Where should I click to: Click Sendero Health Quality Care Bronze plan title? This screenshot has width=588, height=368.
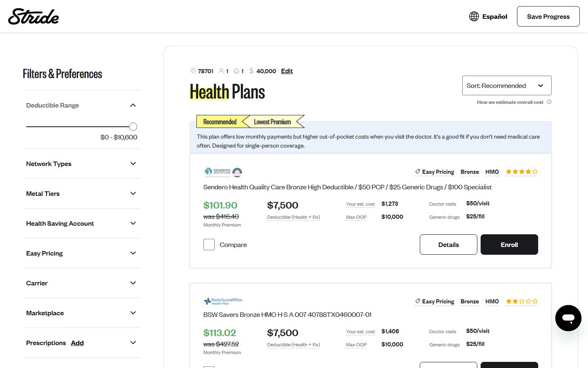pos(347,187)
